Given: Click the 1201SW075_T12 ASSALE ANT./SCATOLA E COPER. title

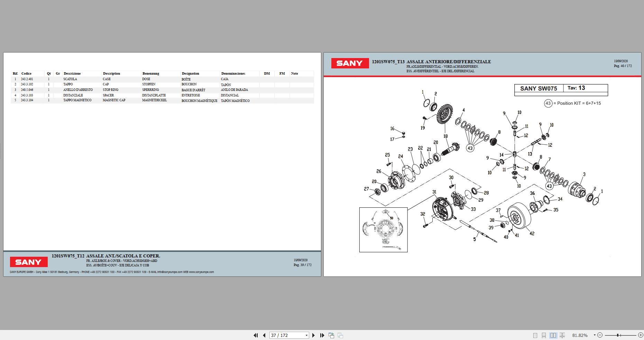Looking at the screenshot, I should pos(106,256).
